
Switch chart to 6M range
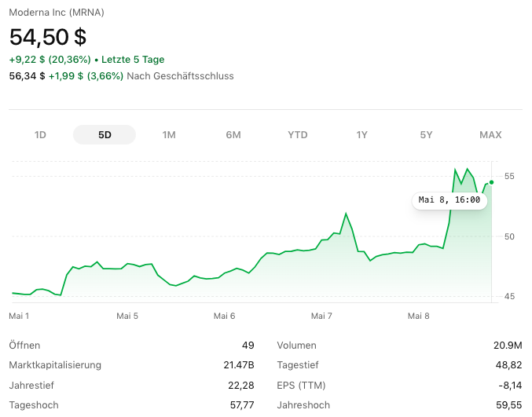tap(233, 135)
